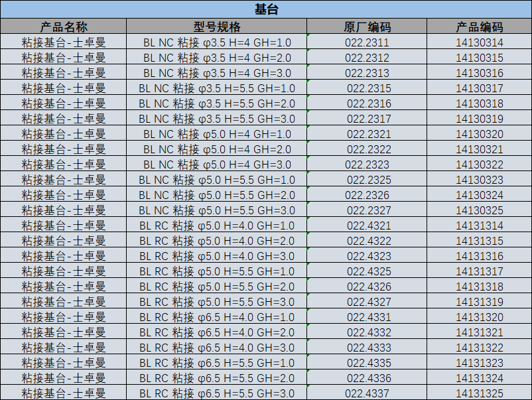Select cell with original code 022.4327
The height and width of the screenshot is (400, 532).
pyautogui.click(x=367, y=301)
